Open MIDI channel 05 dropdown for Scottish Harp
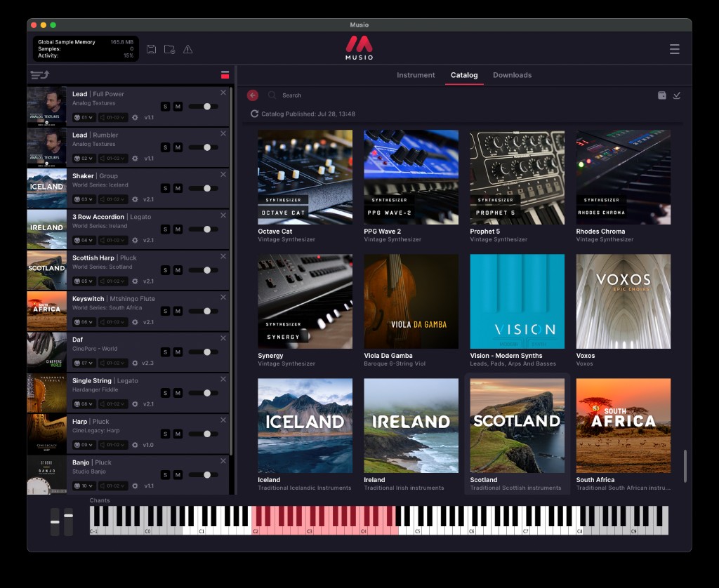719x588 pixels. [84, 281]
